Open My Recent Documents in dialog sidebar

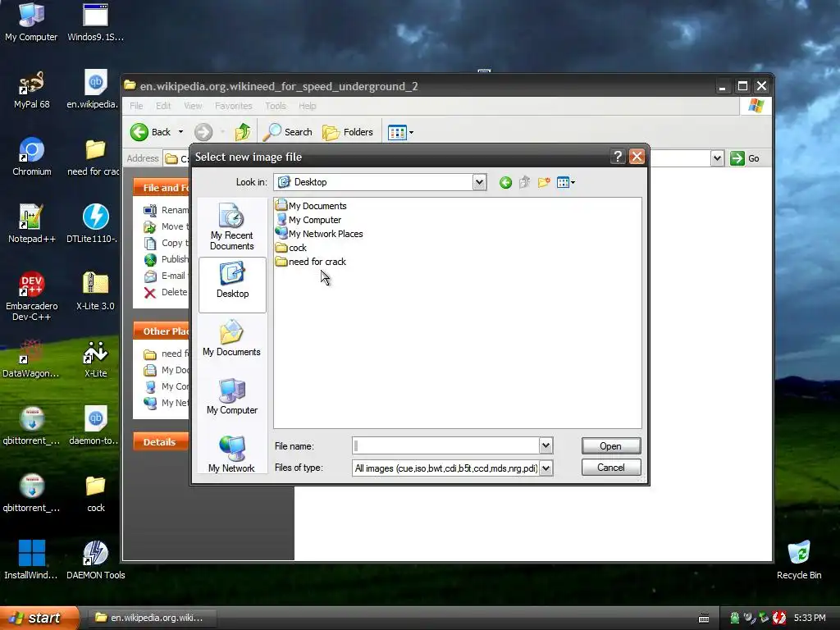click(232, 227)
